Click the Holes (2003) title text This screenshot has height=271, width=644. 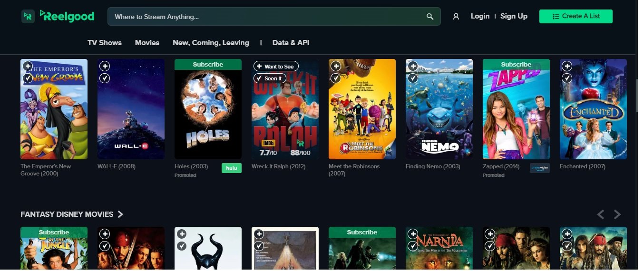click(x=191, y=166)
